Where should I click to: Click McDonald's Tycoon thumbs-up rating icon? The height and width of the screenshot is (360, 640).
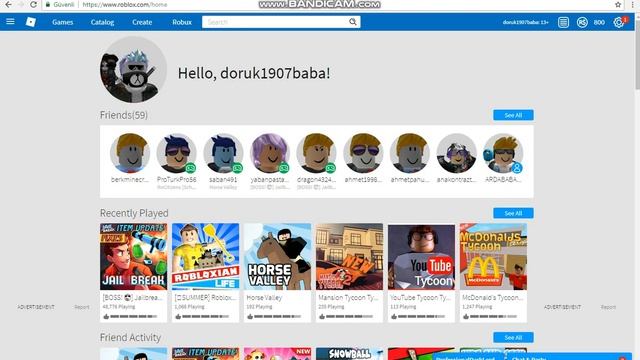click(x=466, y=316)
